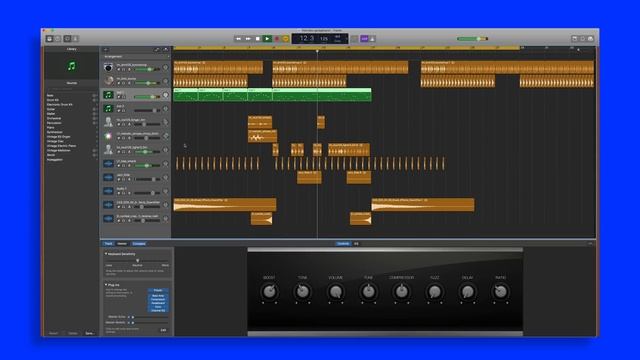Open the Loop Browser toolbar icon
Image resolution: width=640 pixels, height=360 pixels.
[582, 39]
